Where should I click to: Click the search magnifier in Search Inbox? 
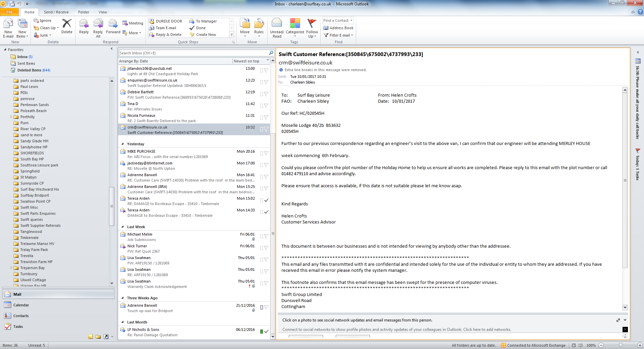click(x=271, y=53)
